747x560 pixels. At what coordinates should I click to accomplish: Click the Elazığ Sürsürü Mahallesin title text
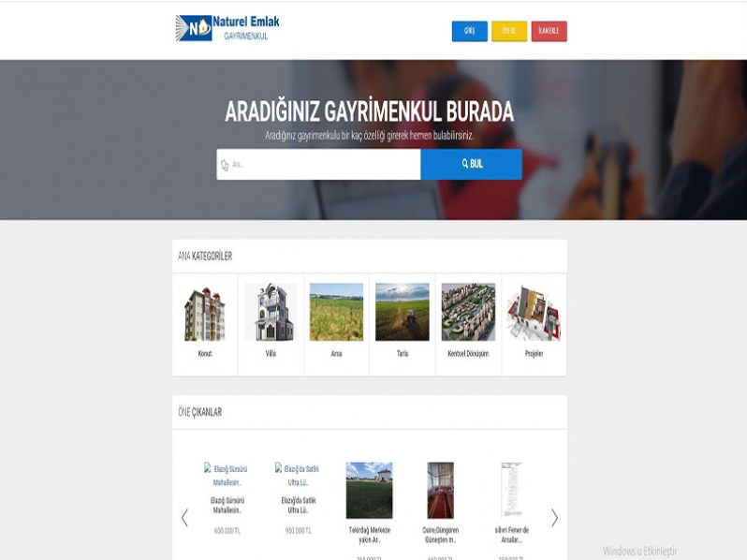227,505
